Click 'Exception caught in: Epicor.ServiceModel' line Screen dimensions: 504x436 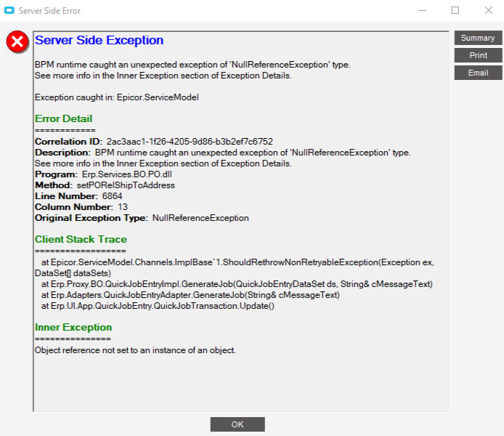coord(117,97)
